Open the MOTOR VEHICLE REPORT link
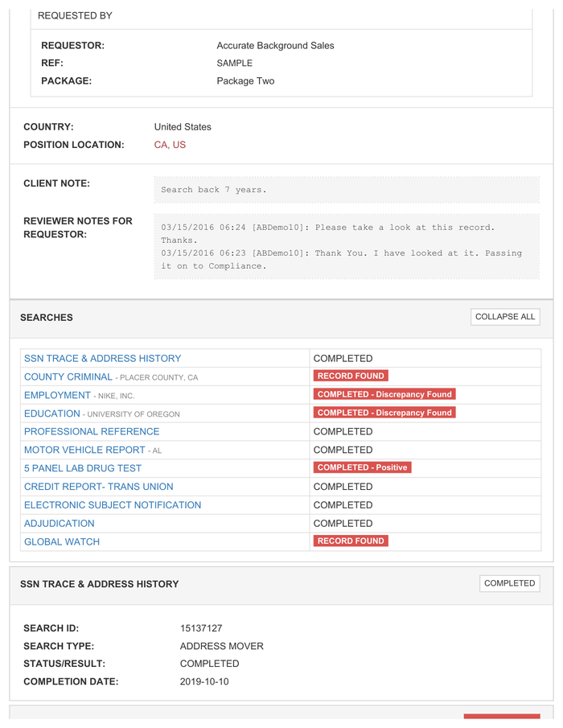Image resolution: width=563 pixels, height=728 pixels. 84,450
